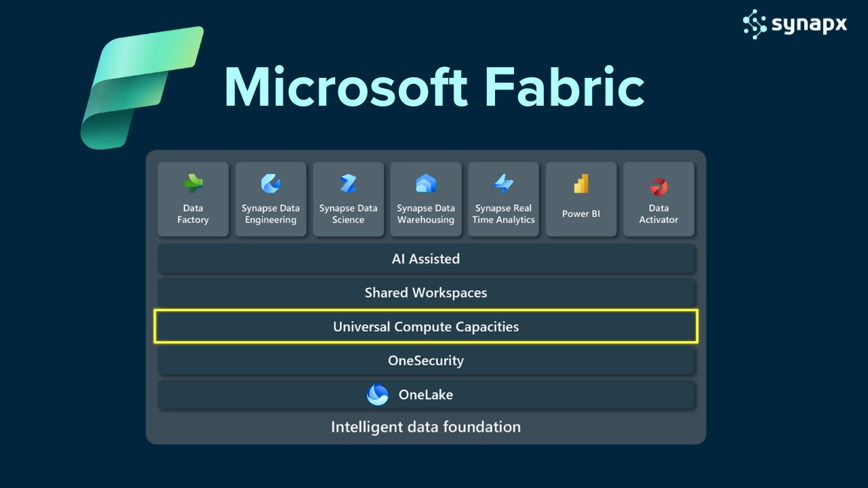Click the Synapse Data Warehousing label

[426, 214]
